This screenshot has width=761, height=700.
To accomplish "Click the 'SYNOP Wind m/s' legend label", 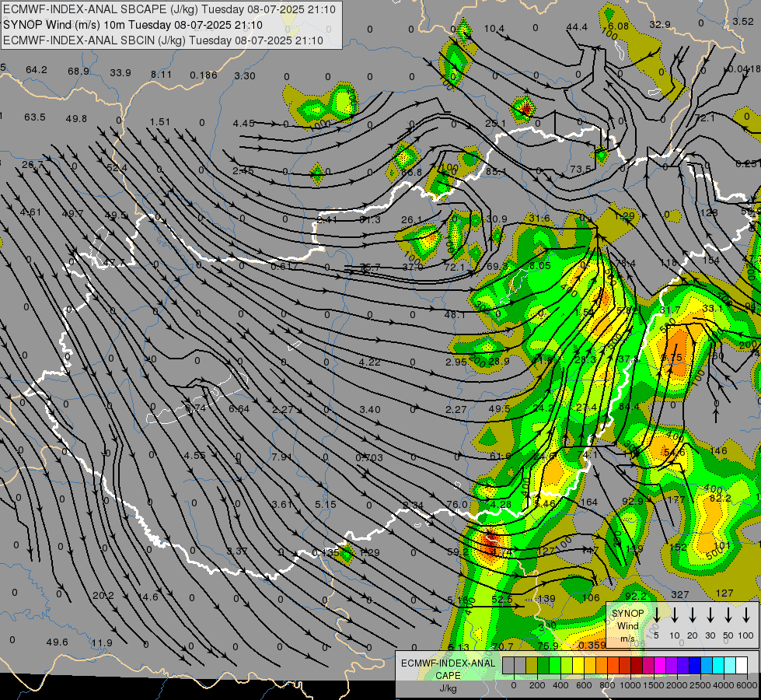I will tap(627, 625).
